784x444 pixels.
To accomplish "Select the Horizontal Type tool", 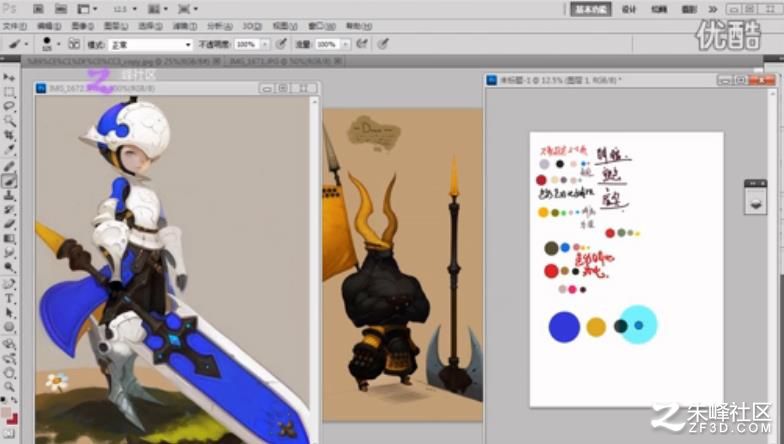I will click(9, 298).
